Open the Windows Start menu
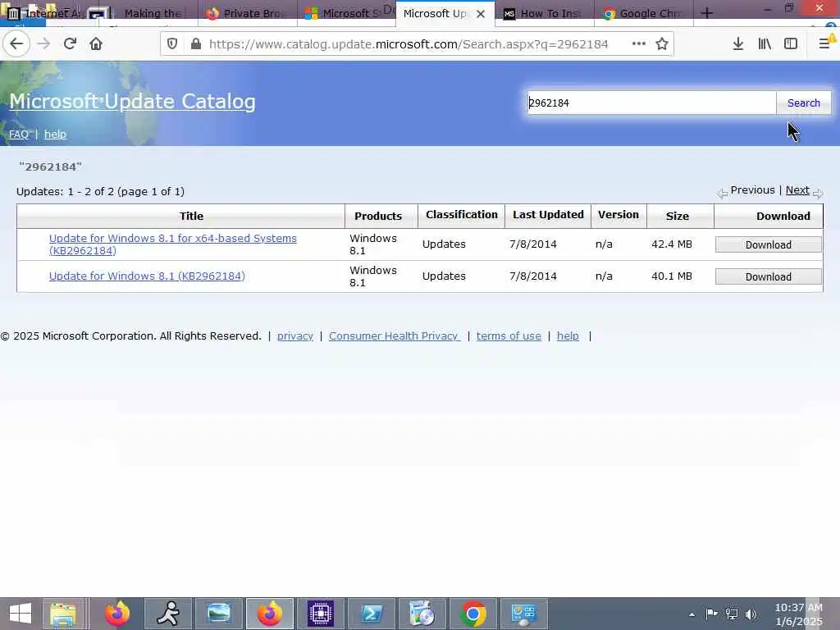 point(20,614)
